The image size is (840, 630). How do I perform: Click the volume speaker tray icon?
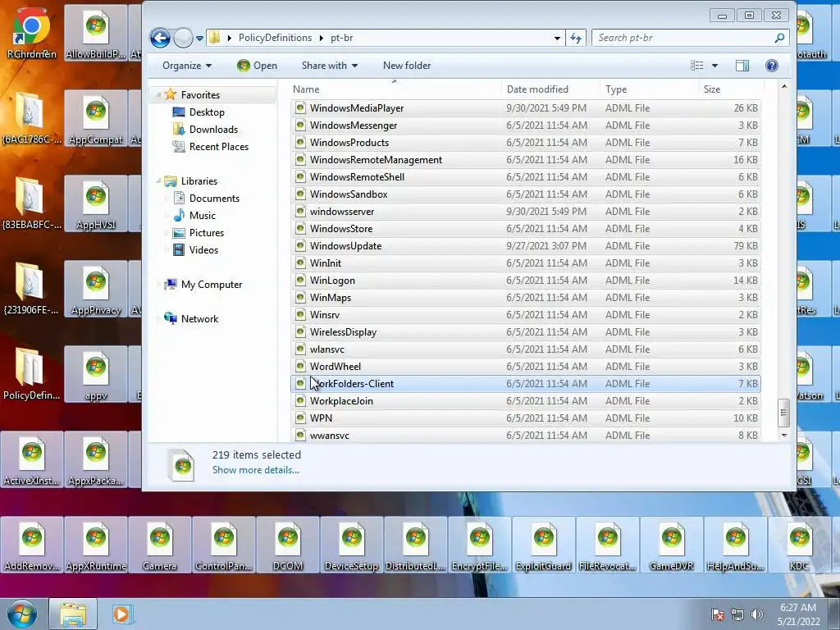[x=756, y=614]
